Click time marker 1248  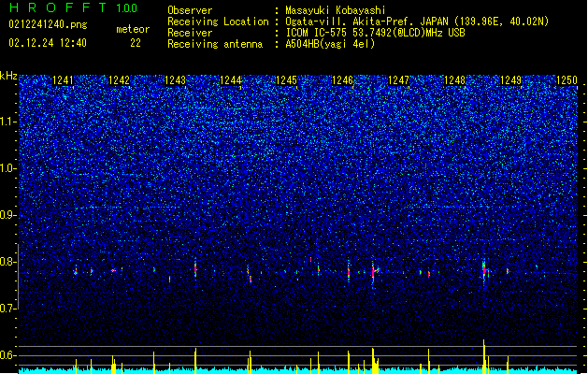click(454, 80)
